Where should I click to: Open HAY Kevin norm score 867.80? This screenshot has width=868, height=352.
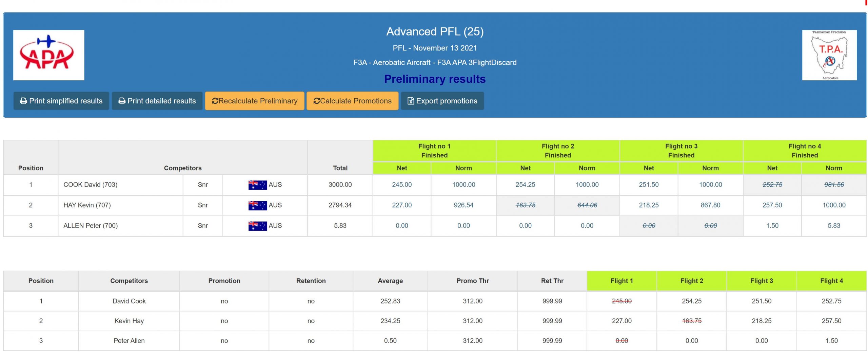click(x=710, y=205)
